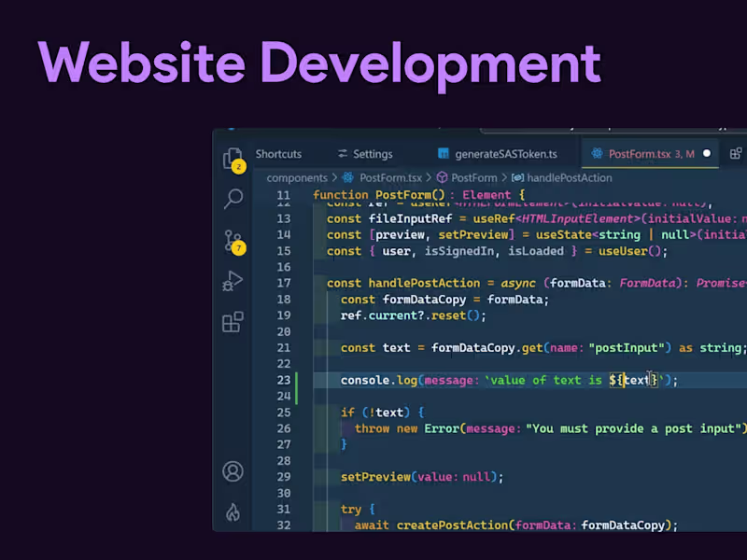Click the Accounts icon in the activity bar

coord(233,471)
